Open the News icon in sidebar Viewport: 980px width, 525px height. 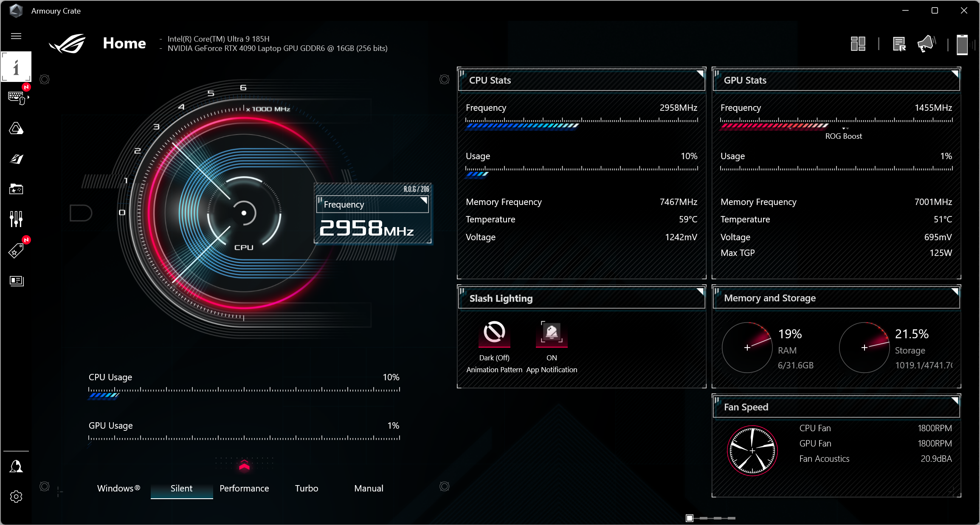click(16, 281)
